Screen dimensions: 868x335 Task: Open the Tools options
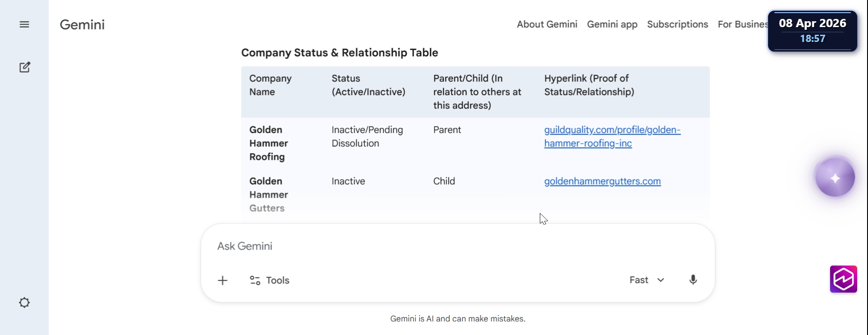[x=269, y=280]
